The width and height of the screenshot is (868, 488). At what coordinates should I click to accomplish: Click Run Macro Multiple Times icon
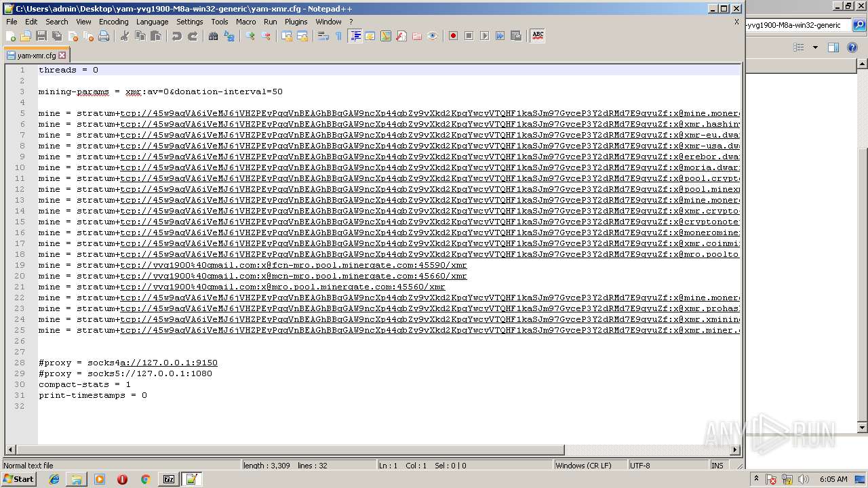click(500, 36)
